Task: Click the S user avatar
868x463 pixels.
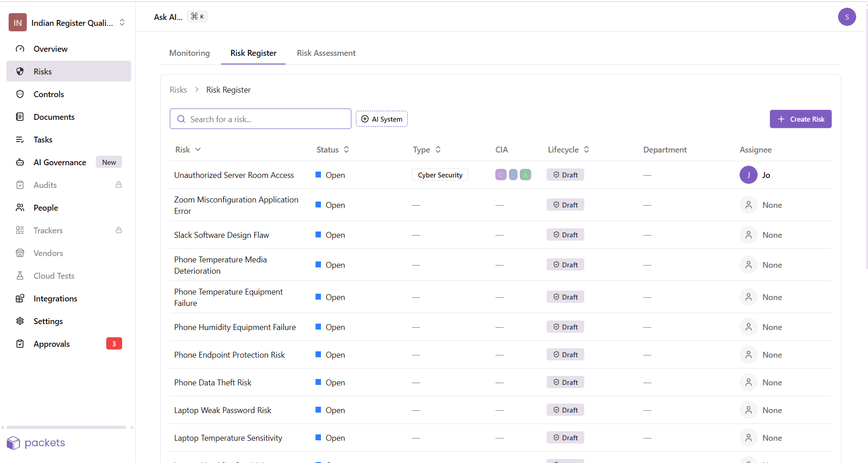Action: click(x=847, y=17)
